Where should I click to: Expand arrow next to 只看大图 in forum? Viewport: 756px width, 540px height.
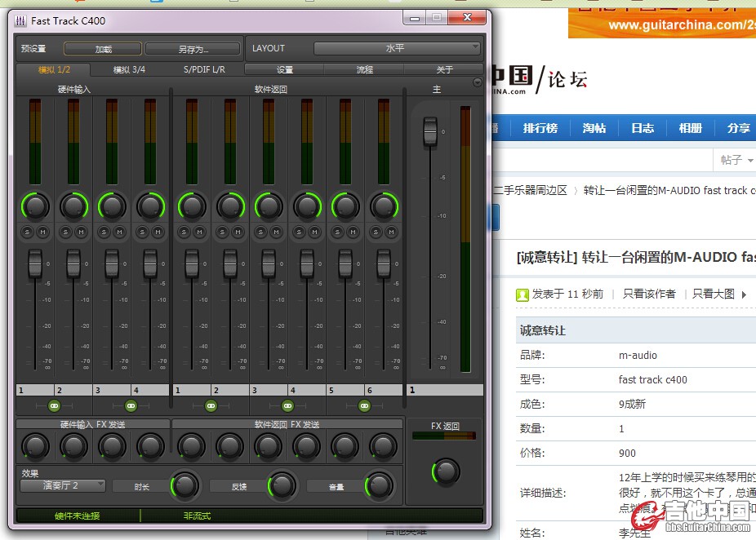745,294
